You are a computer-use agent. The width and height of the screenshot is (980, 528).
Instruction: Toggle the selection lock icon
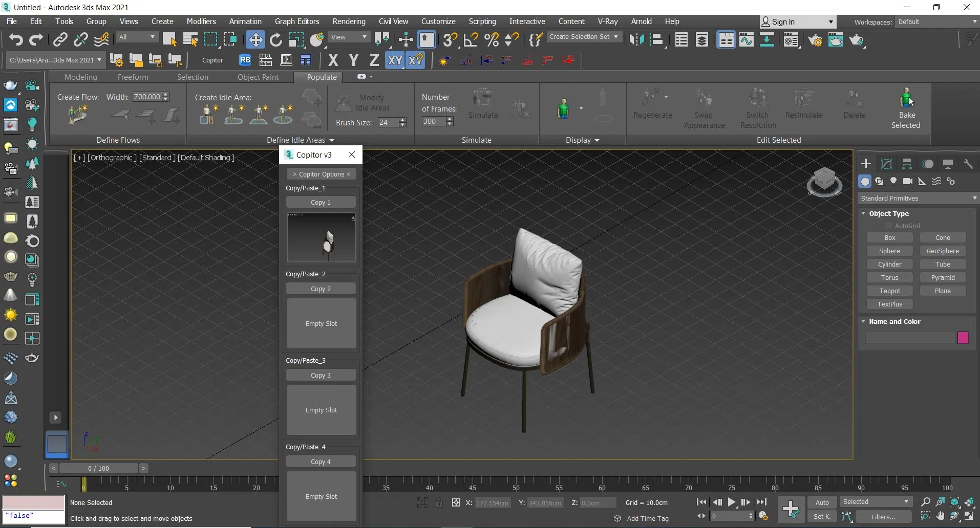pyautogui.click(x=439, y=503)
